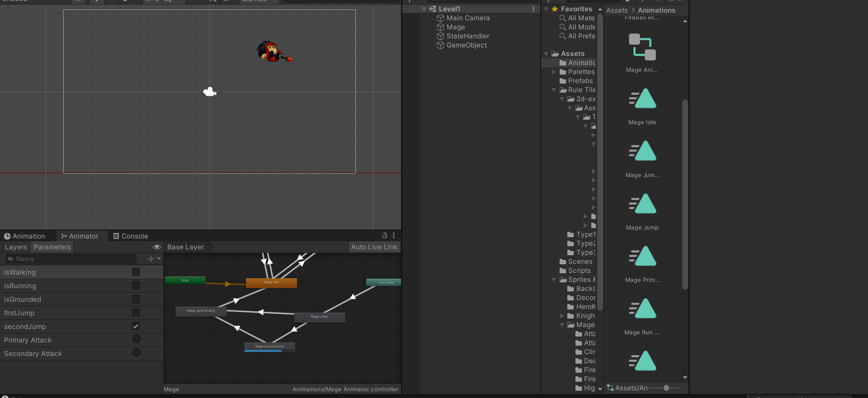868x398 pixels.
Task: Click the Base Layer breadcrumb
Action: (x=186, y=247)
